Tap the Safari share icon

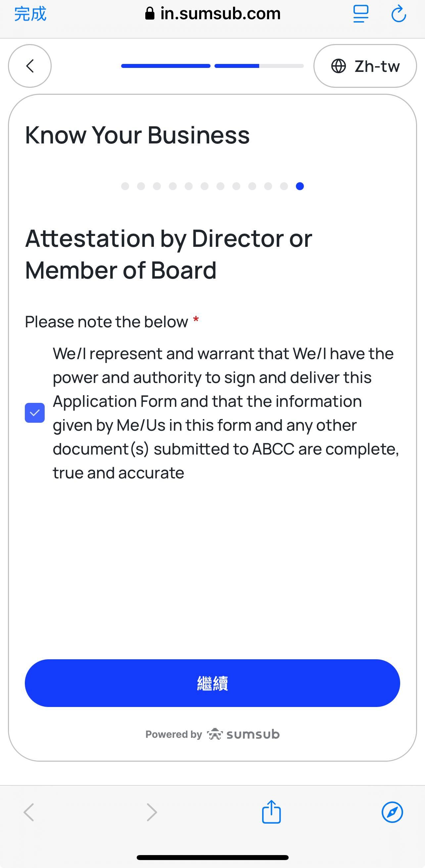(271, 812)
